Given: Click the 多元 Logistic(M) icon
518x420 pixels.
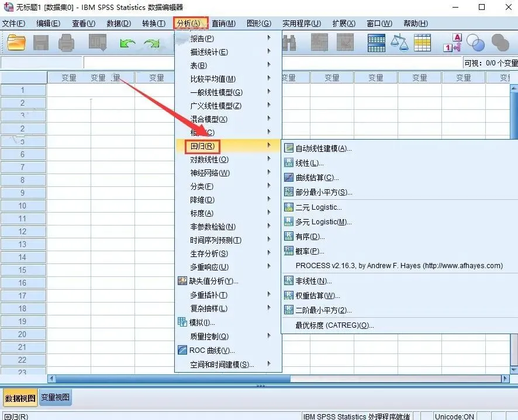Looking at the screenshot, I should pos(289,221).
